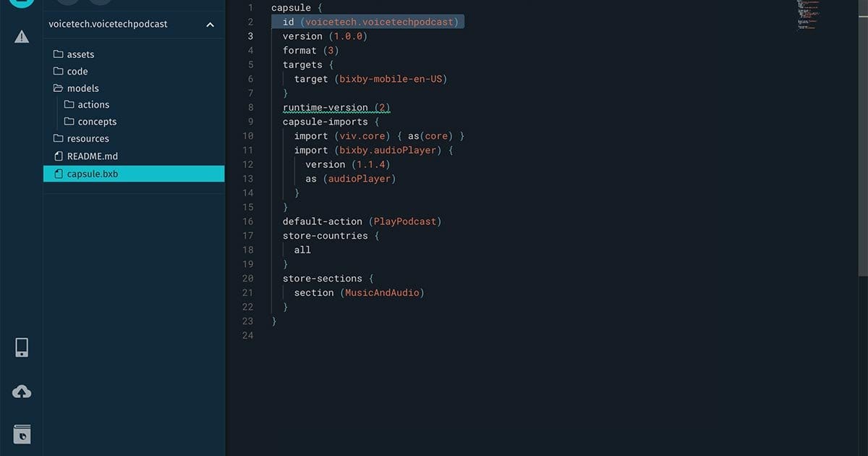Open the Bixby documentation book icon

pos(22,434)
